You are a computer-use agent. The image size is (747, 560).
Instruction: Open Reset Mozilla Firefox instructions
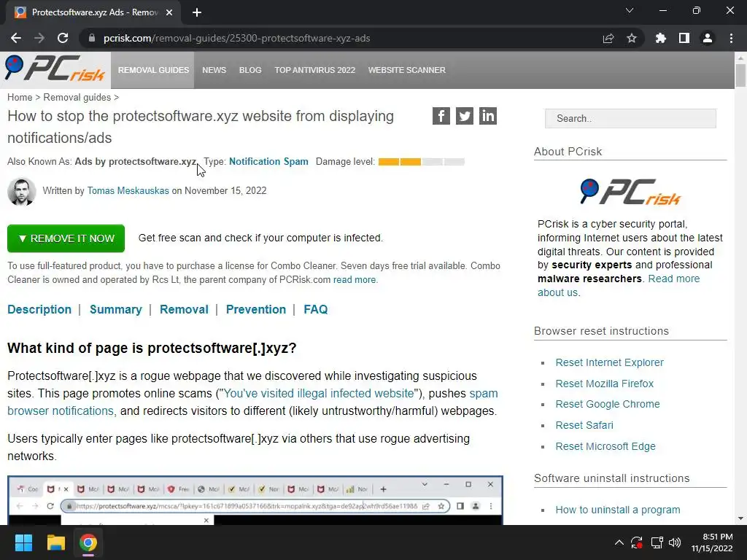(x=604, y=384)
